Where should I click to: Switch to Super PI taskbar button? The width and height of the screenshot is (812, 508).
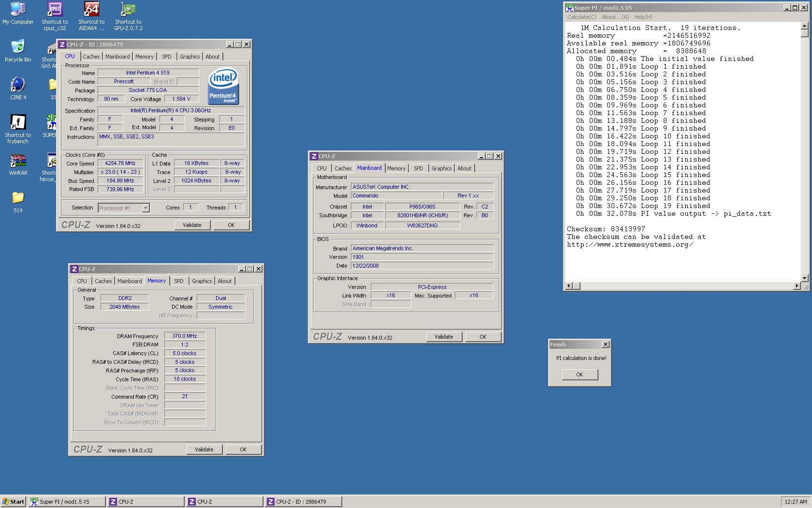[66, 502]
